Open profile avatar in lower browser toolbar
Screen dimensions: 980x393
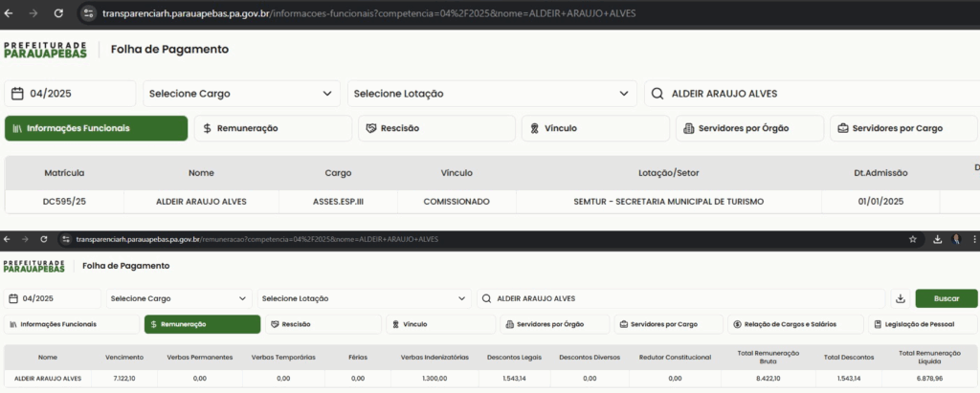[956, 239]
